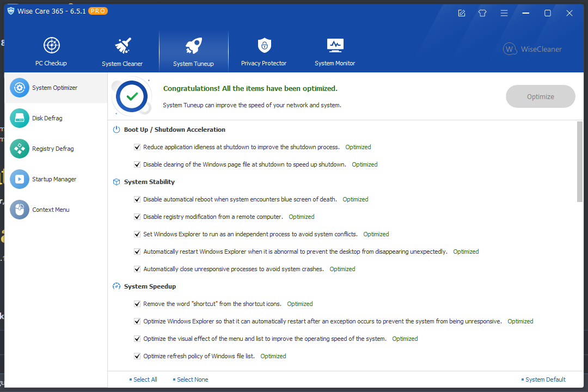588x392 pixels.
Task: Click the vertical scrollbar thumb
Action: [580, 162]
